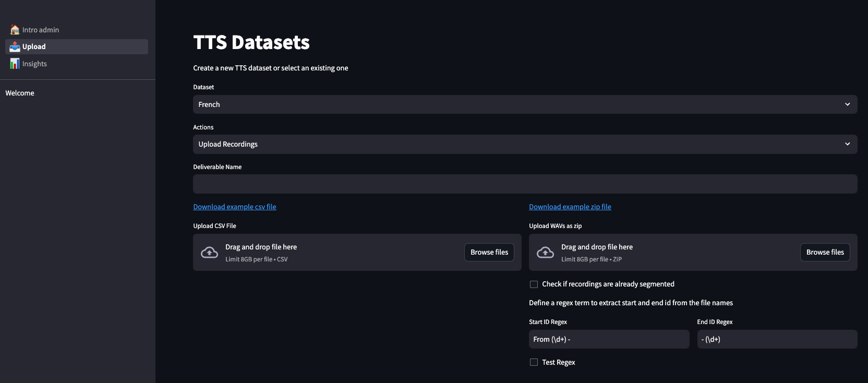Click the house icon beside Intro admin
Screen dimensions: 868x383
(15, 30)
